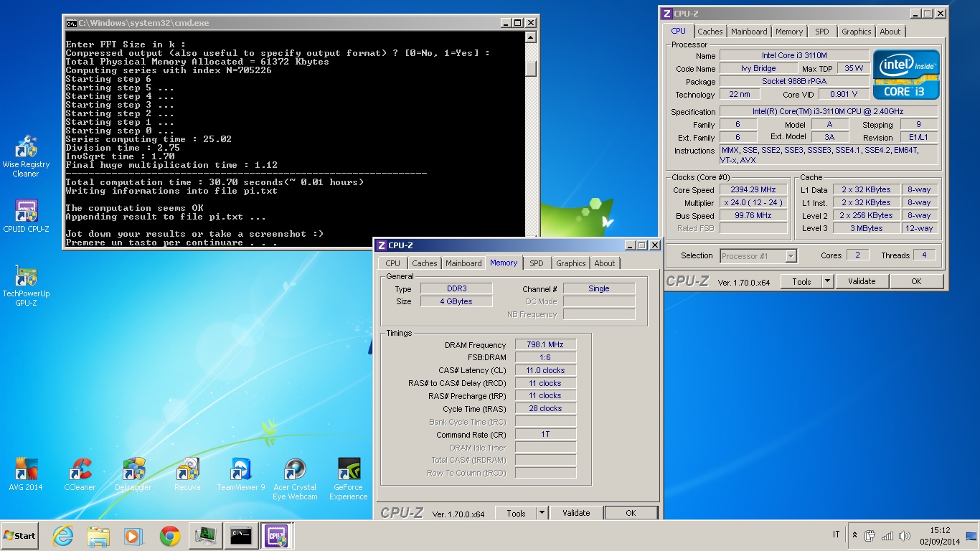980x551 pixels.
Task: Open Google Chrome from taskbar
Action: click(170, 536)
